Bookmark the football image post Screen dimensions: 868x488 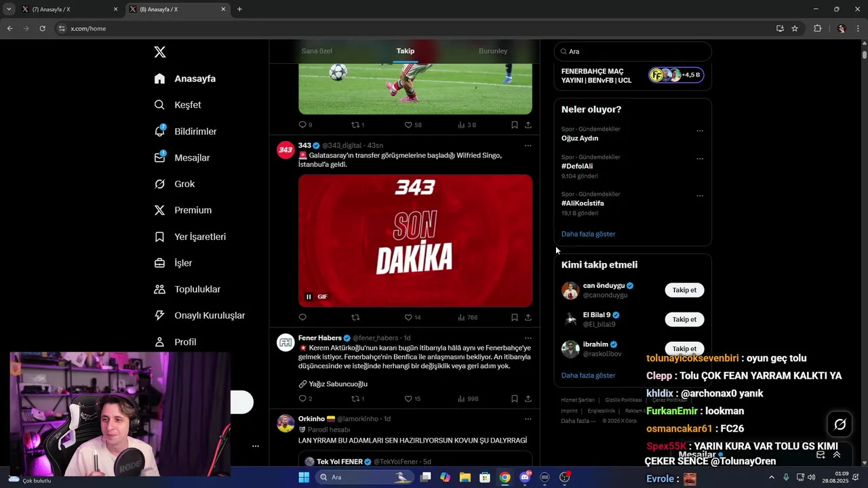(515, 125)
